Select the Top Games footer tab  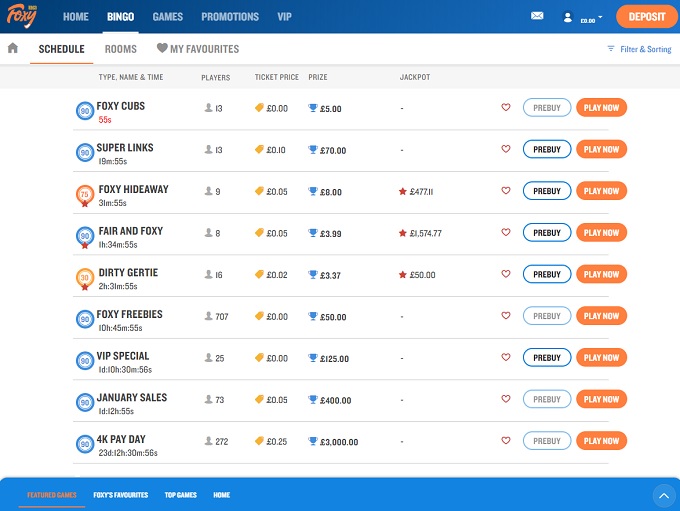tap(180, 495)
